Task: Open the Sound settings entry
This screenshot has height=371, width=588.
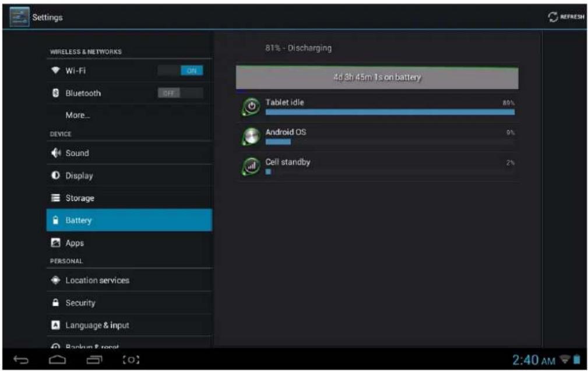Action: point(129,153)
